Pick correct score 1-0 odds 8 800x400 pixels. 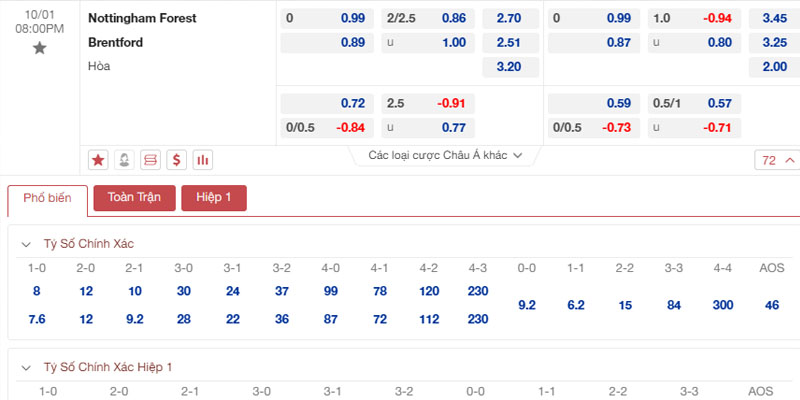tap(37, 291)
